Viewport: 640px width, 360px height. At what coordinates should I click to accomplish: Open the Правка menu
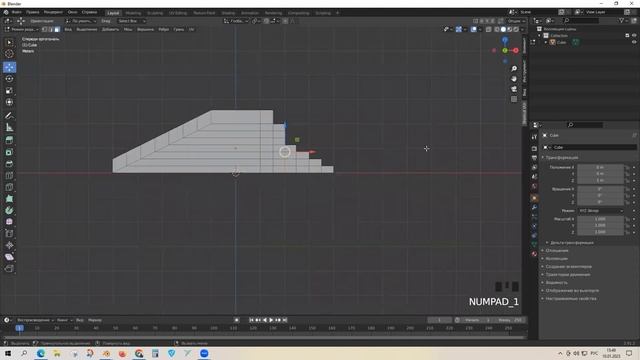pyautogui.click(x=33, y=12)
